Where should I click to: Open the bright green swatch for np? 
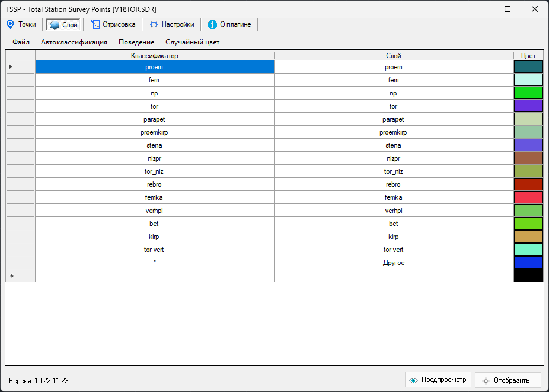point(528,93)
